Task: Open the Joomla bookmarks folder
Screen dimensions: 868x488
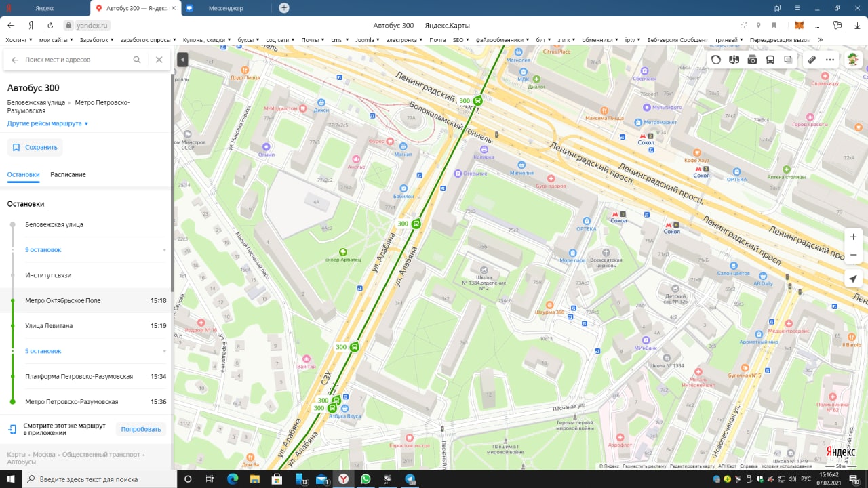Action: (x=368, y=40)
